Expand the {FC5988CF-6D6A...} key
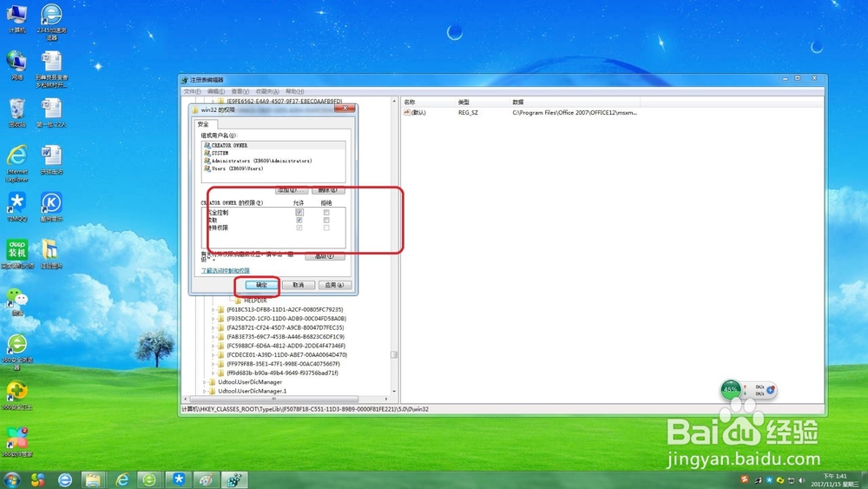This screenshot has height=489, width=868. [214, 346]
